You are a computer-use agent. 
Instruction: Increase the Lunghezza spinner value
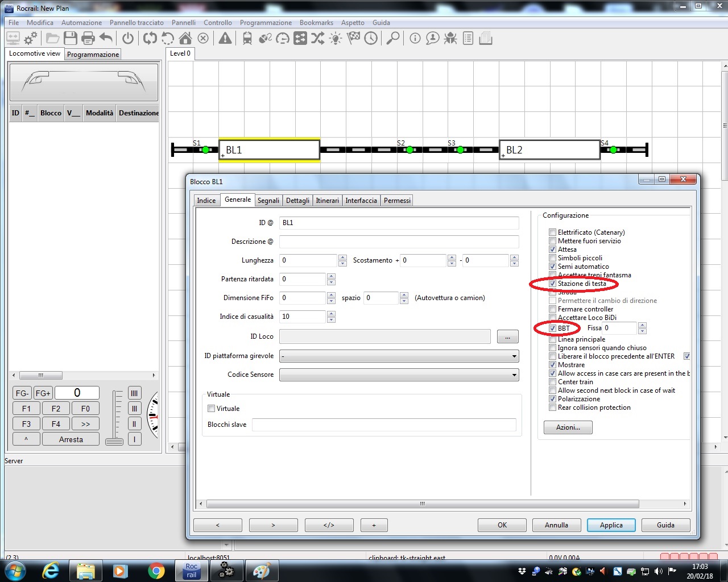[x=342, y=257]
